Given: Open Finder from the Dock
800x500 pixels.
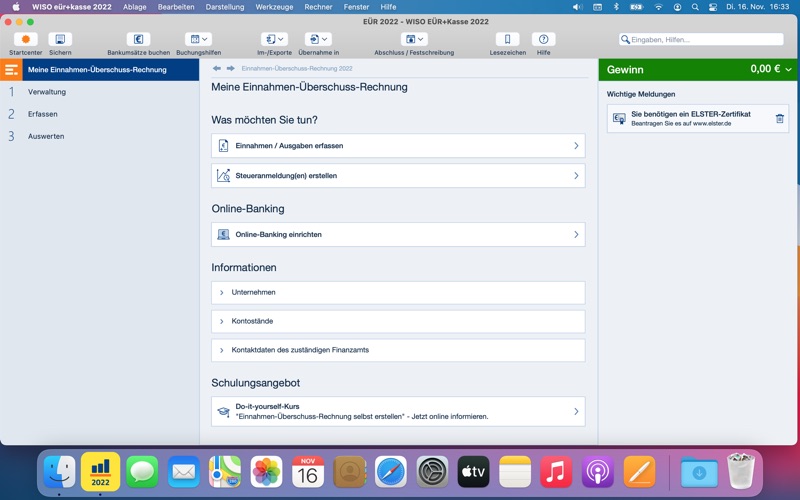Looking at the screenshot, I should [x=60, y=471].
